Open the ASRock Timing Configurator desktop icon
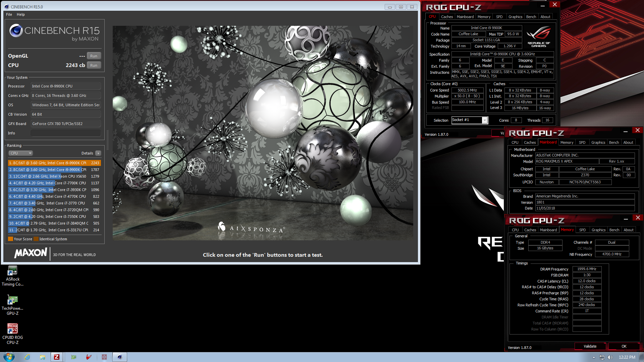 pos(12,276)
